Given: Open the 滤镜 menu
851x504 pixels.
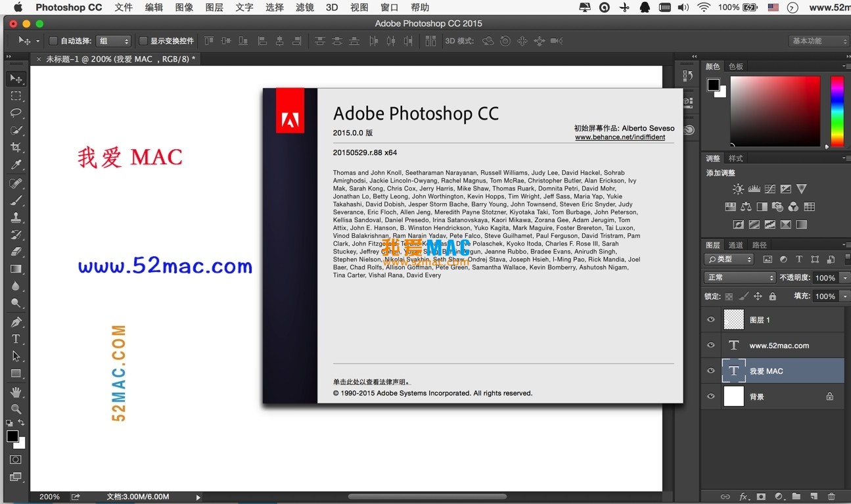Looking at the screenshot, I should (305, 7).
